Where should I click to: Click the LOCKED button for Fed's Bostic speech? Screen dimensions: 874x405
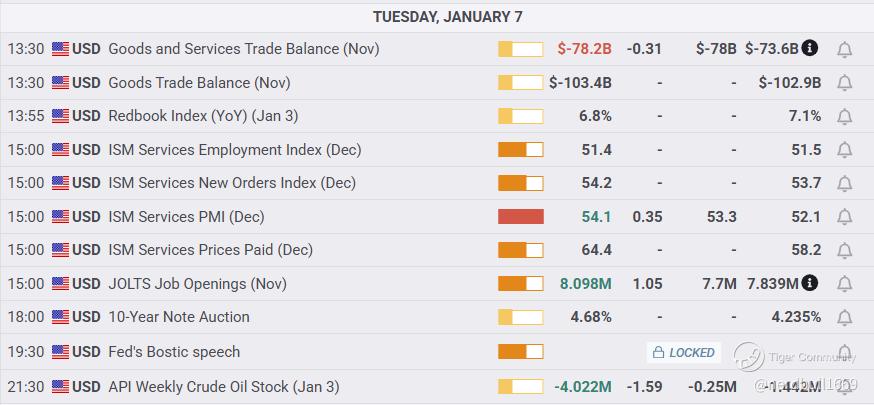[683, 352]
